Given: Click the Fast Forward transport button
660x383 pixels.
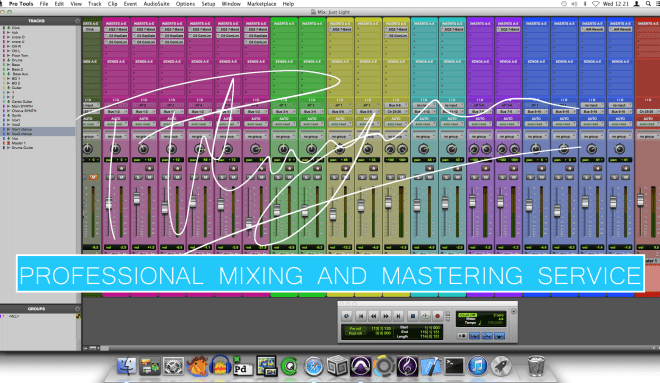Looking at the screenshot, I should (x=386, y=316).
